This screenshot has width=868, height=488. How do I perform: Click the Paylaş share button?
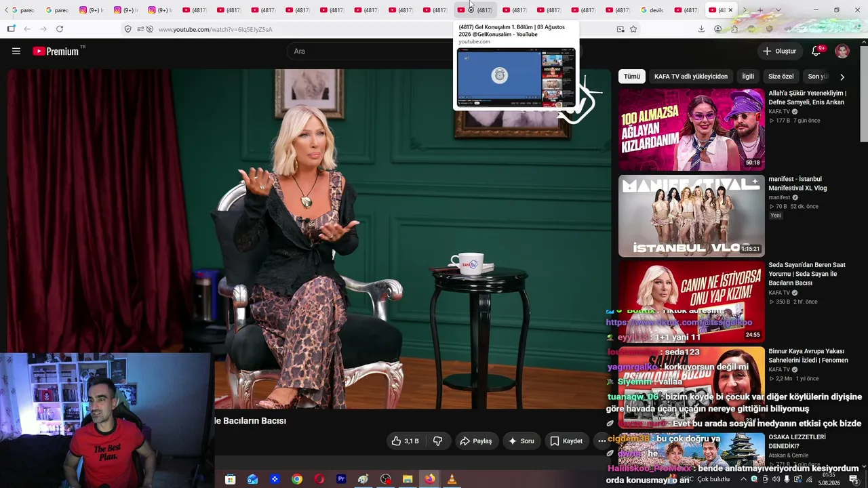pyautogui.click(x=475, y=441)
